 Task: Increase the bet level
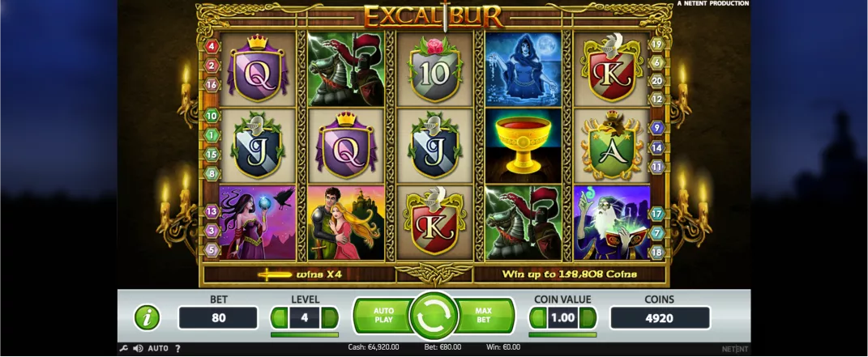point(330,318)
